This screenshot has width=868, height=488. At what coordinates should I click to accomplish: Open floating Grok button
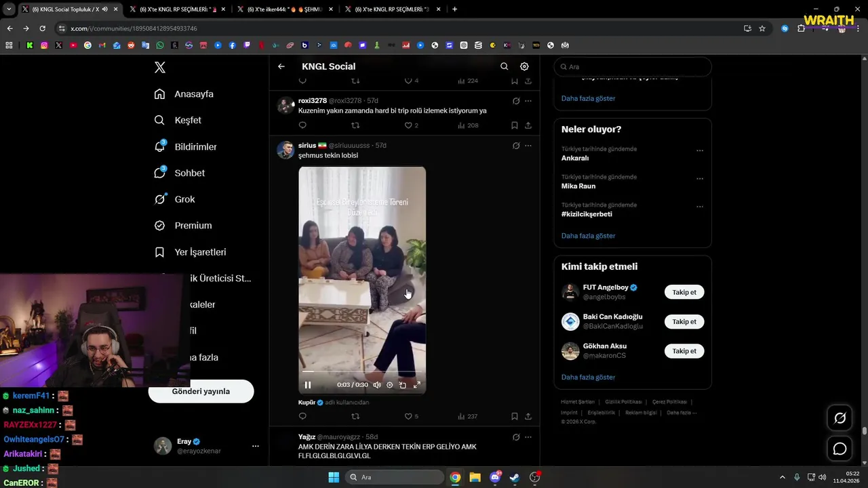point(840,418)
